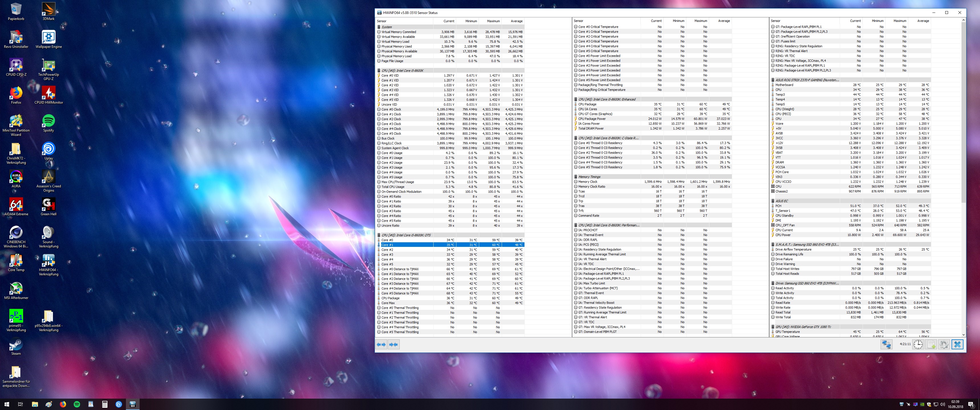Click the Maximum column header in leftmost pane
The image size is (980, 410).
tap(493, 21)
